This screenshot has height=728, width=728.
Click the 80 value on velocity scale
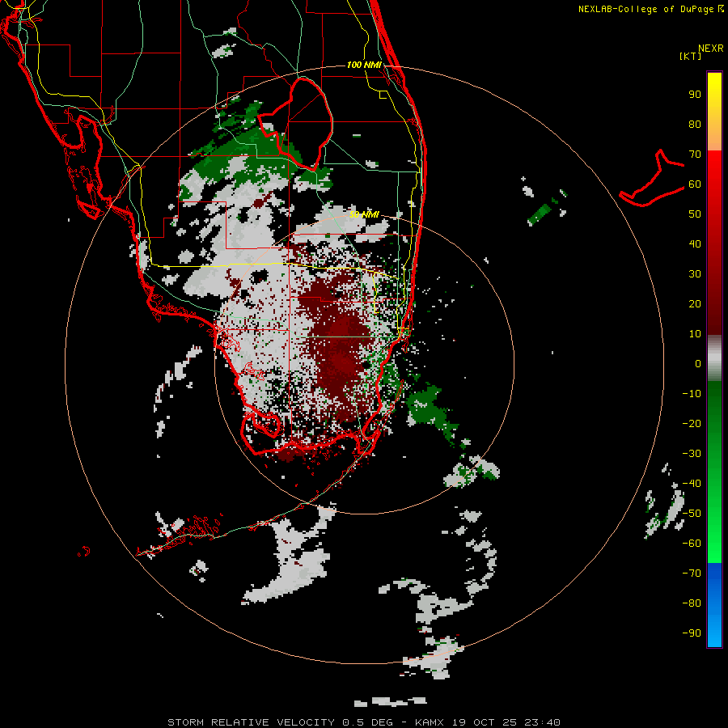coord(695,125)
